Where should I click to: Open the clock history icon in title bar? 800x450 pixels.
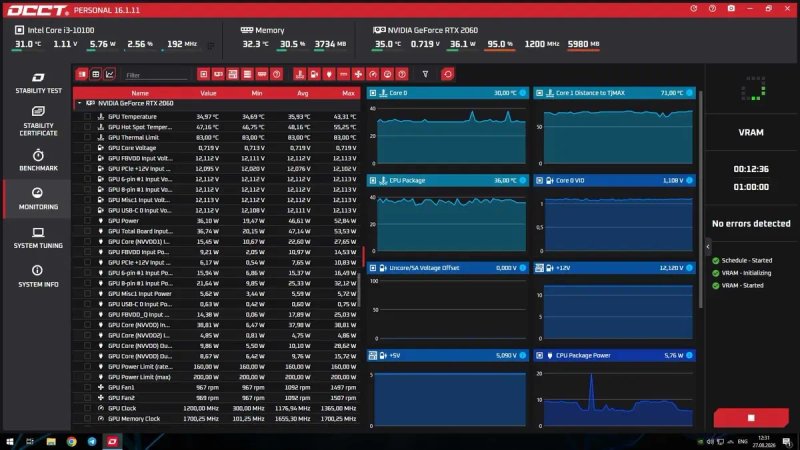[693, 9]
